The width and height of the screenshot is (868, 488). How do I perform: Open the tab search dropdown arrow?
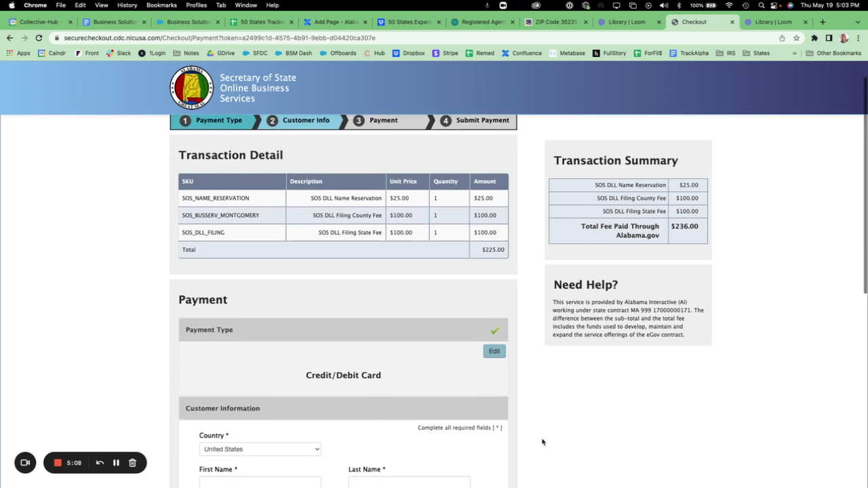click(857, 22)
